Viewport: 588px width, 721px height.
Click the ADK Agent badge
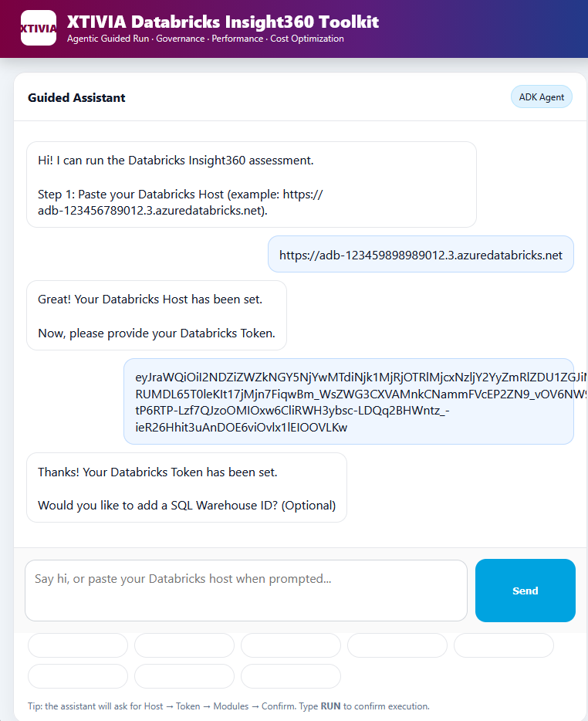[x=541, y=96]
